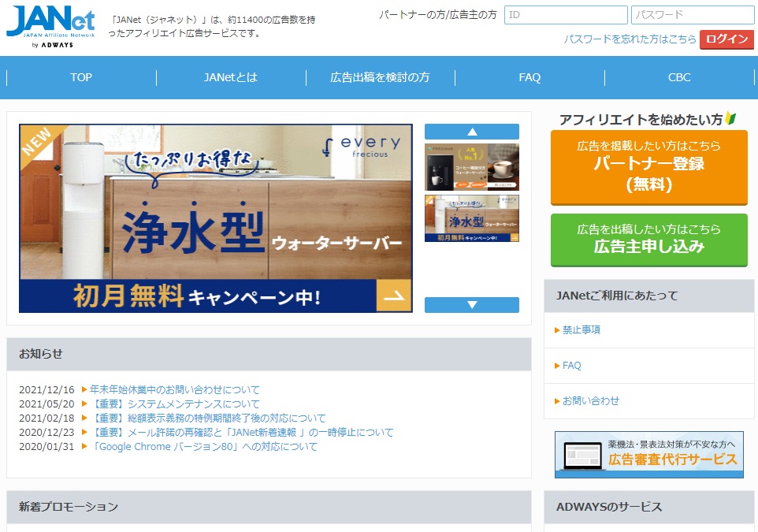The width and height of the screenshot is (758, 532).
Task: Click the 広告審査代行サービス banner
Action: click(648, 455)
